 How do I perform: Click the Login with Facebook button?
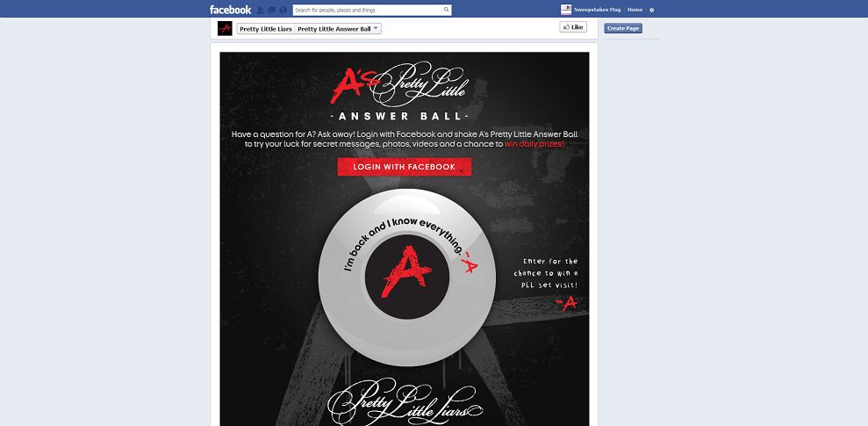coord(404,167)
